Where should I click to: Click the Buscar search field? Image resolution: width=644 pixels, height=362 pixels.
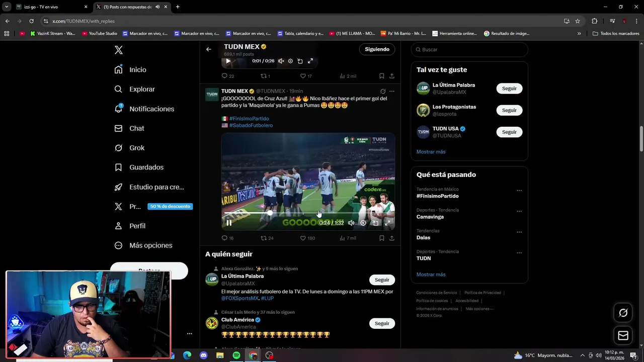(469, 49)
